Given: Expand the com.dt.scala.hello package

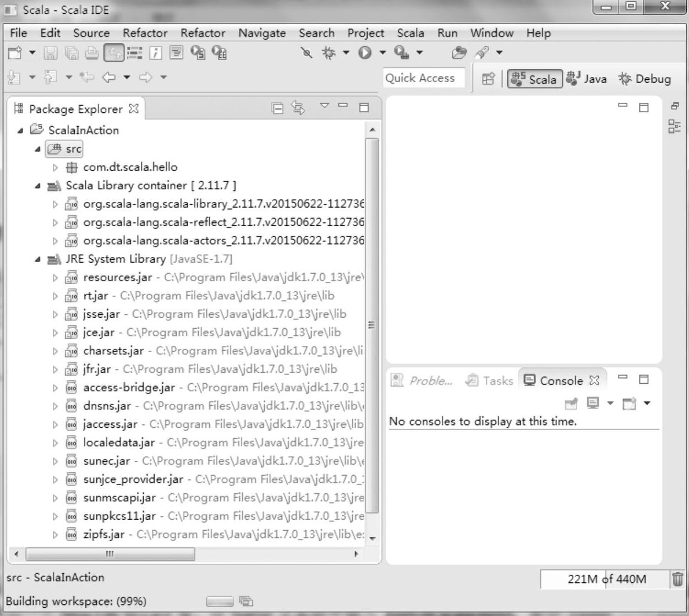Looking at the screenshot, I should [x=55, y=167].
